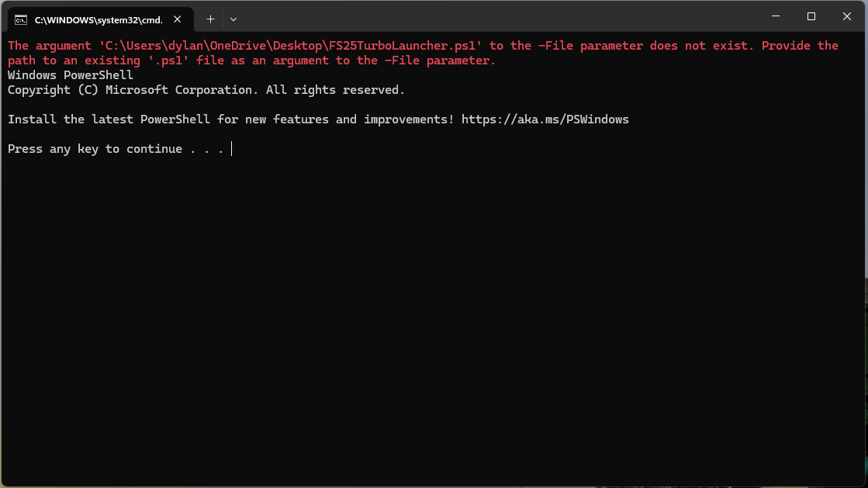Maximize the terminal window
This screenshot has height=488, width=868.
tap(811, 16)
